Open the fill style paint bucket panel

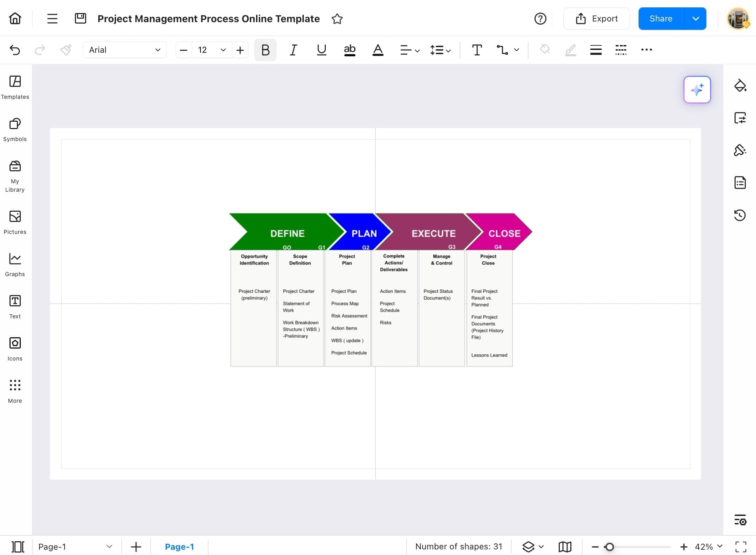740,85
